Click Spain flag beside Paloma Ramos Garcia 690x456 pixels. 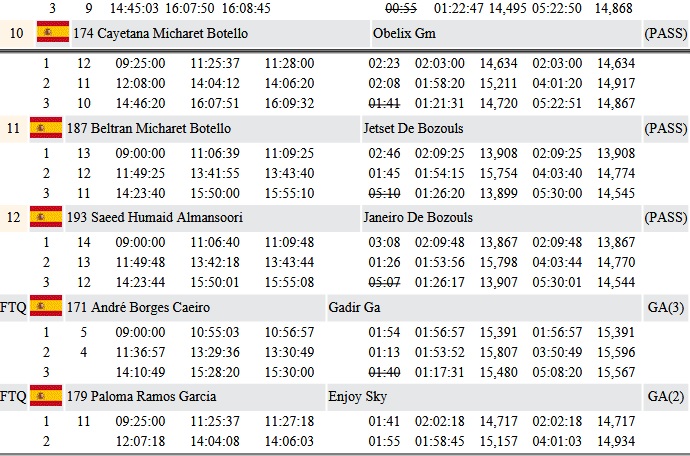(x=46, y=396)
